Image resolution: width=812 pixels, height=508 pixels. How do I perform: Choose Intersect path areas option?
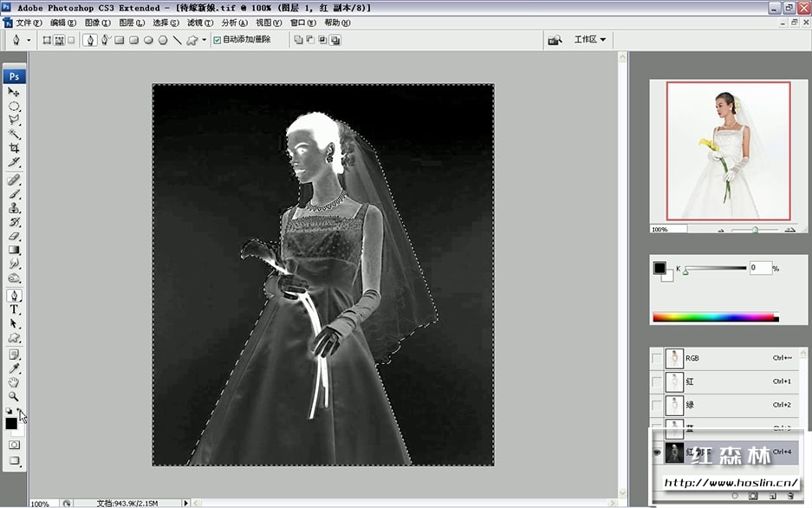[x=322, y=40]
